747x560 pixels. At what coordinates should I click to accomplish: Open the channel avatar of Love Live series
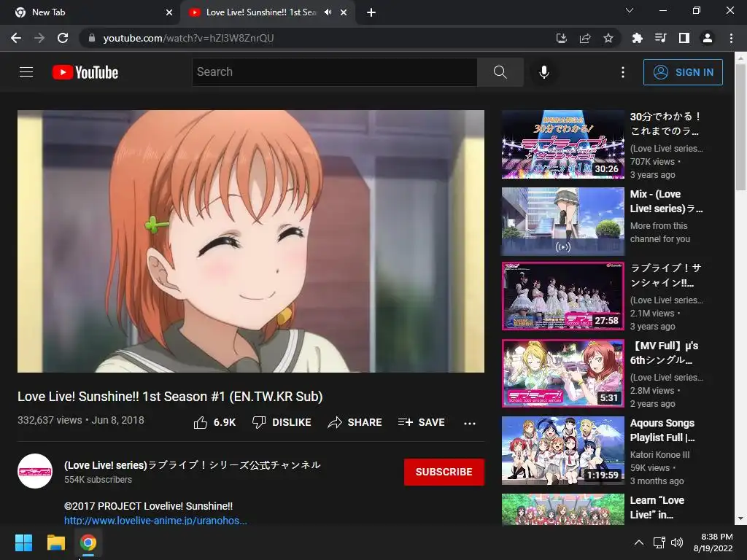[35, 471]
